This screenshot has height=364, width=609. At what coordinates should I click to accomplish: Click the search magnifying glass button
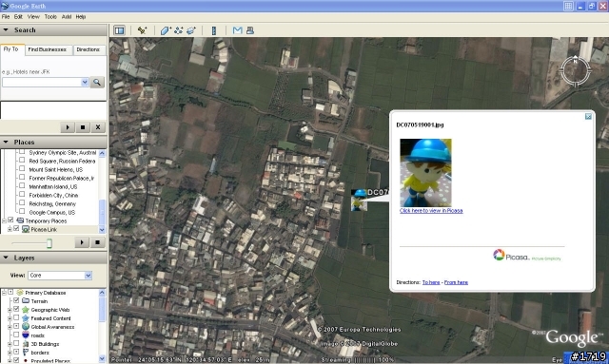[97, 83]
